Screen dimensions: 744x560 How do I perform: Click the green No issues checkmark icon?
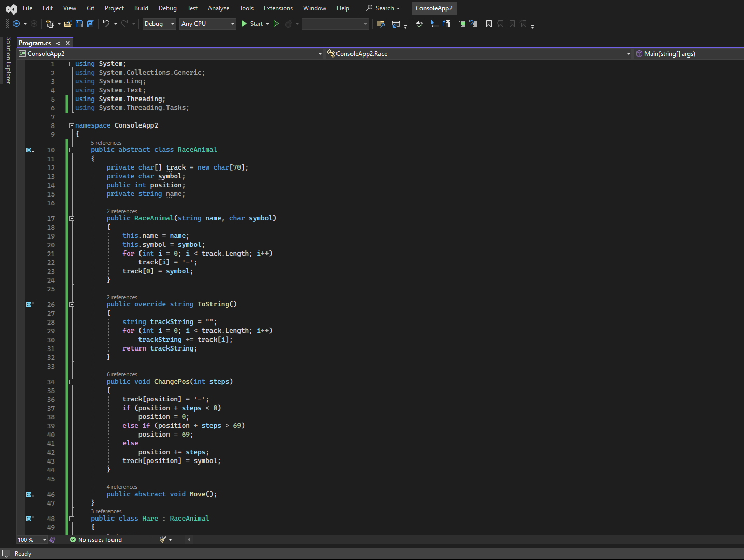pos(73,540)
